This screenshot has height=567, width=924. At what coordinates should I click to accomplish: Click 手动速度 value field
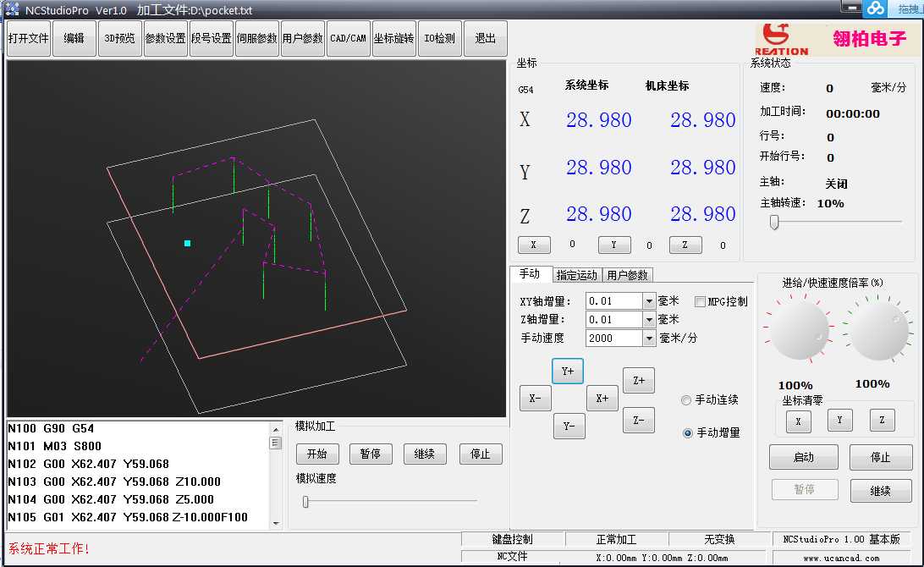[x=613, y=339]
